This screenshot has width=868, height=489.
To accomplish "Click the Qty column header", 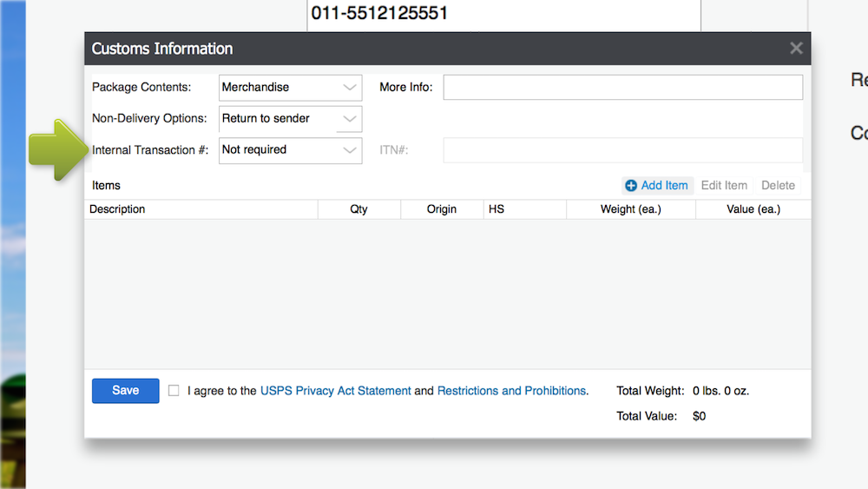I will (359, 209).
